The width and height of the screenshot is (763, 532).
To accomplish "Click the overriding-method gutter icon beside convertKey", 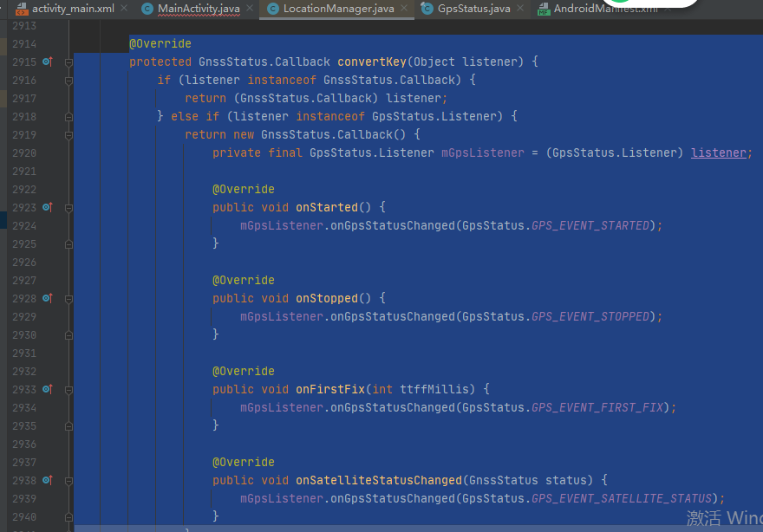I will coord(49,62).
